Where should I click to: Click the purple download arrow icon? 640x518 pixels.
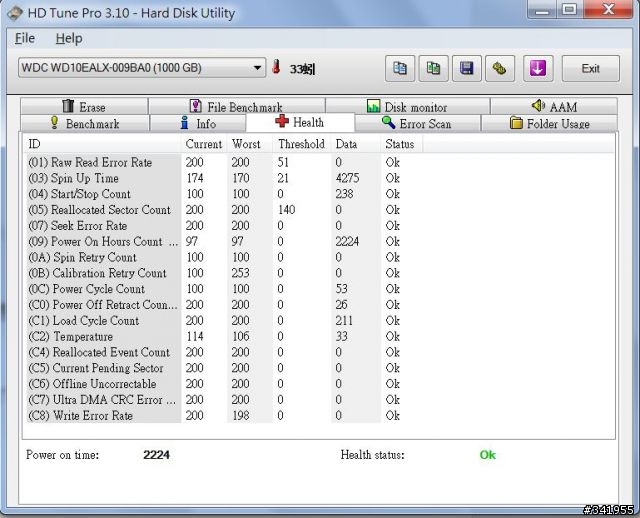[538, 68]
